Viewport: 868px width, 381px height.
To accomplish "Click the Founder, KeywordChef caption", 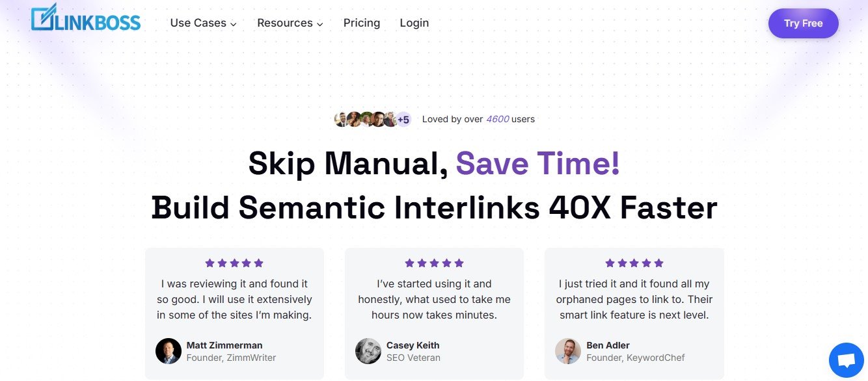I will coord(635,358).
